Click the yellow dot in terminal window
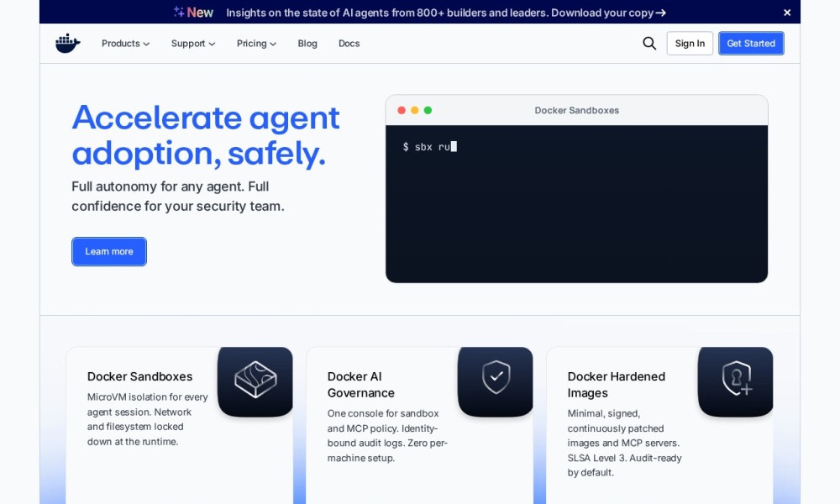Image resolution: width=840 pixels, height=504 pixels. point(415,110)
